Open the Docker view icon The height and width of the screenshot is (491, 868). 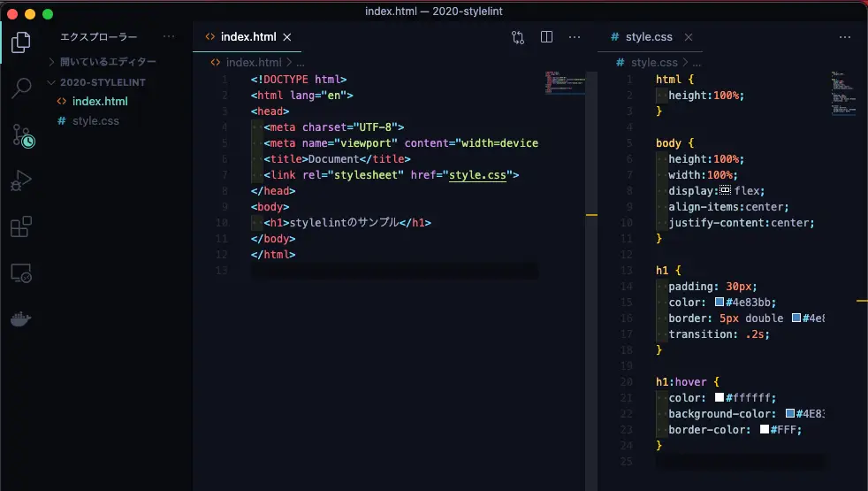click(x=21, y=319)
